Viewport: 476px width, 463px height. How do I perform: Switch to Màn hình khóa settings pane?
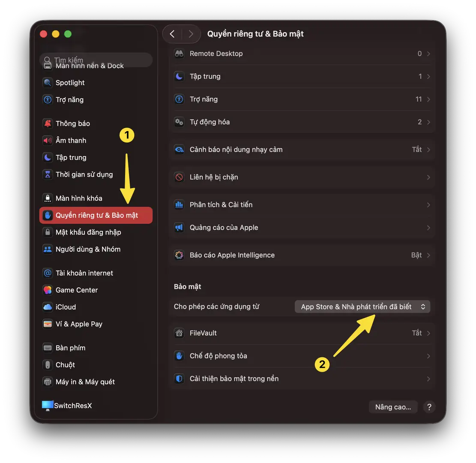pos(96,198)
